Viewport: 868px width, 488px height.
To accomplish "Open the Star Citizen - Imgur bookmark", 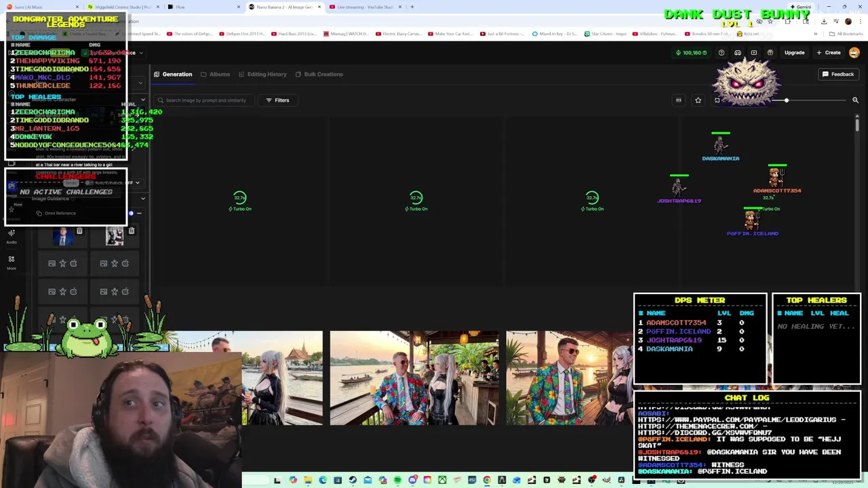I will click(x=606, y=33).
